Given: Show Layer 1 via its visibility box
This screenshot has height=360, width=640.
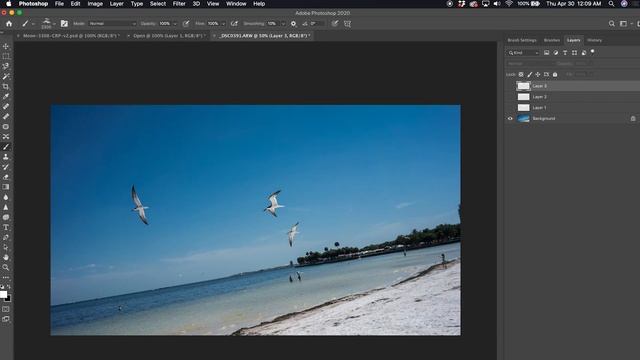Looking at the screenshot, I should click(510, 108).
